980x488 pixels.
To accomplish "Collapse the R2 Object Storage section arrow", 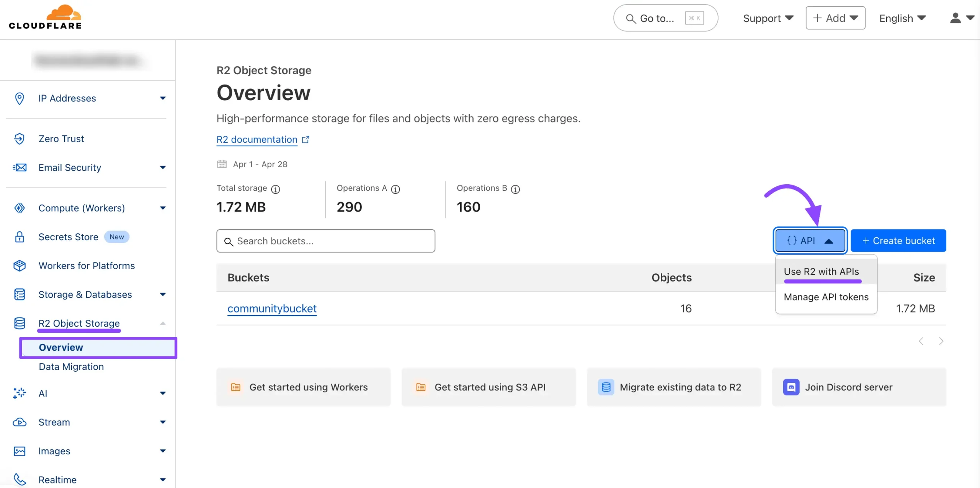I will 163,324.
